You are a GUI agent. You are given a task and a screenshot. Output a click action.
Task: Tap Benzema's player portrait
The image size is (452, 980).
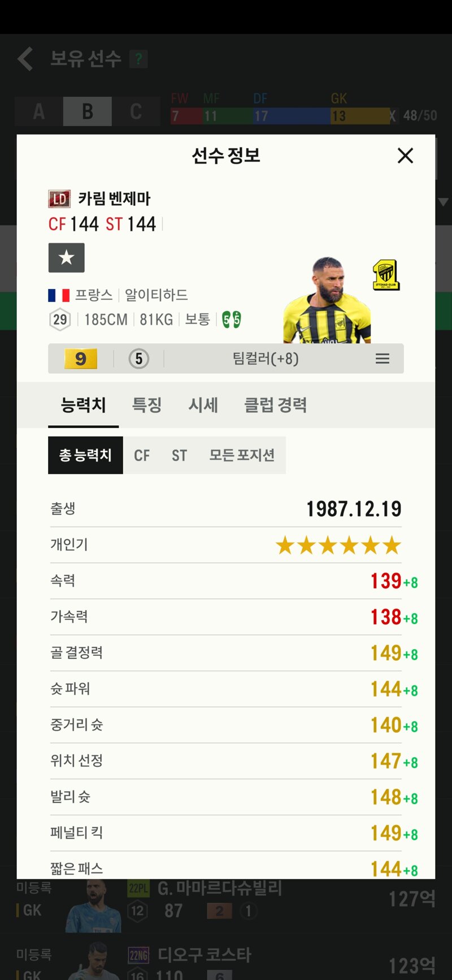coord(326,301)
